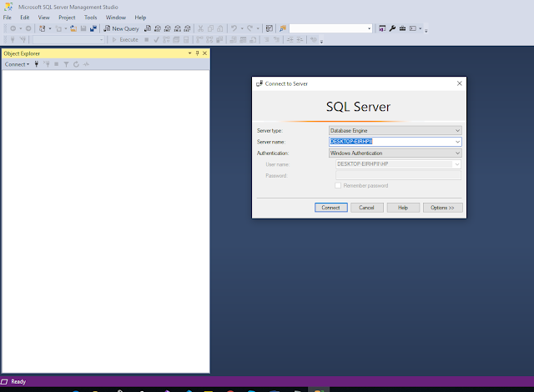Click the Options >> button

tap(443, 208)
